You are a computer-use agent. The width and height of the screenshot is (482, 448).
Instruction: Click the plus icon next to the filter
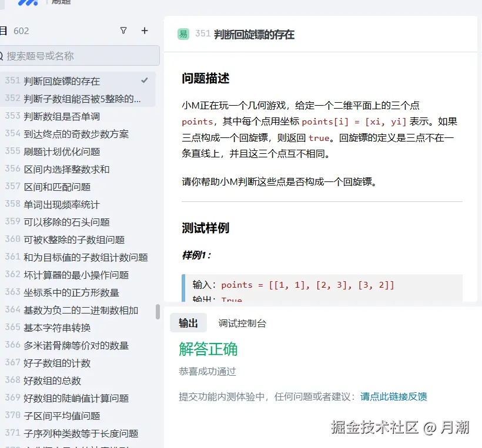click(145, 30)
